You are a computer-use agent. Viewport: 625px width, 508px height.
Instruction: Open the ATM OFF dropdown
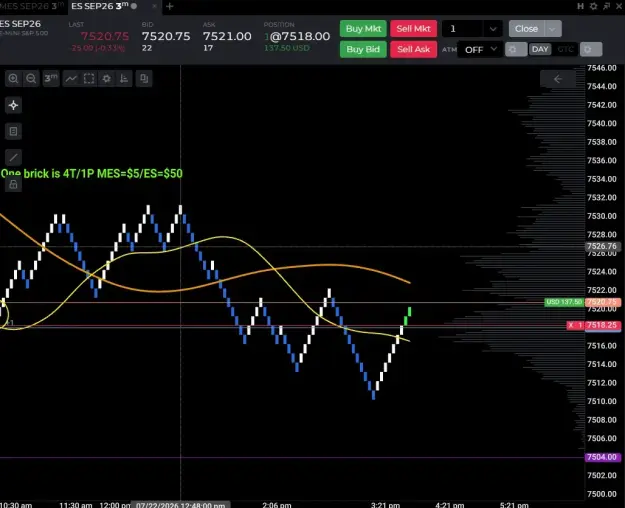click(480, 49)
